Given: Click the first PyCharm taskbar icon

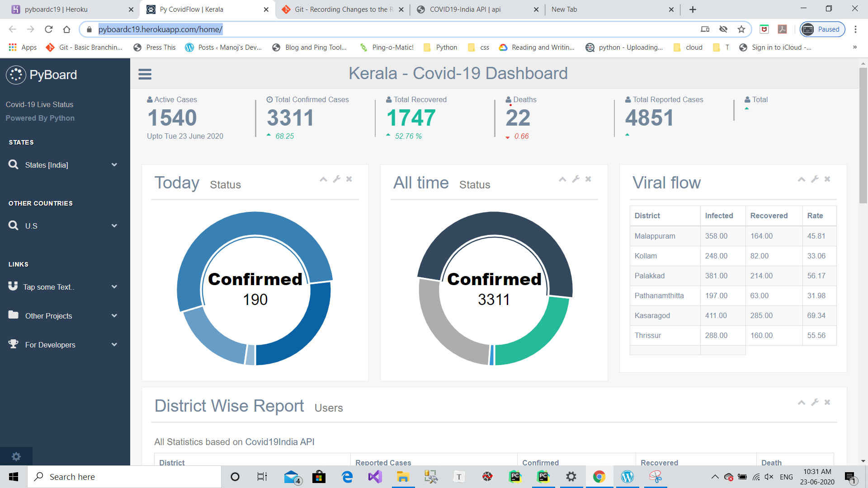Looking at the screenshot, I should coord(515,477).
